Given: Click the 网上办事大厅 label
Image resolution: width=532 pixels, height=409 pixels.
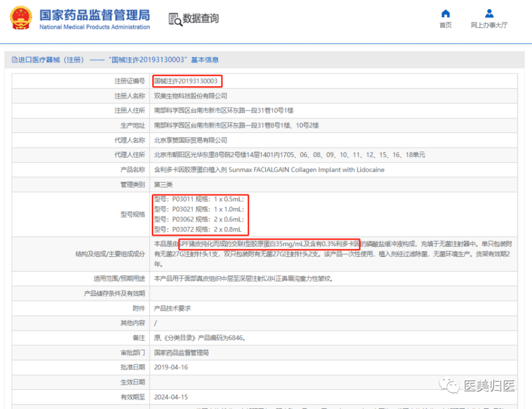Looking at the screenshot, I should pyautogui.click(x=489, y=25).
